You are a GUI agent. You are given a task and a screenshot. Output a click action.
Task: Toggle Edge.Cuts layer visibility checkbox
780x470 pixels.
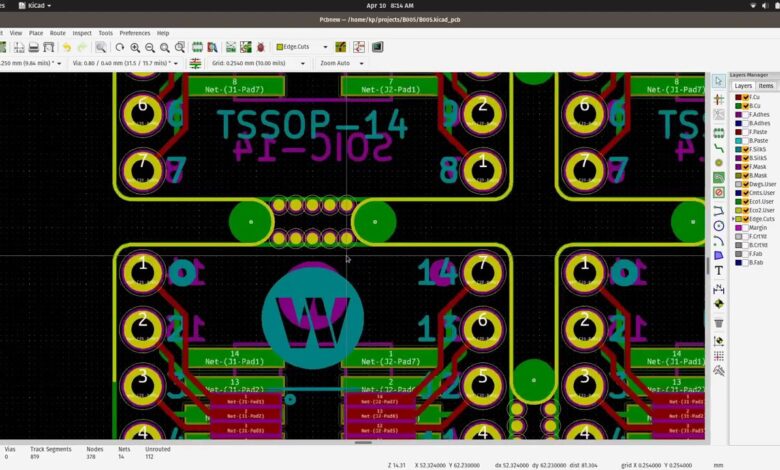coord(746,219)
